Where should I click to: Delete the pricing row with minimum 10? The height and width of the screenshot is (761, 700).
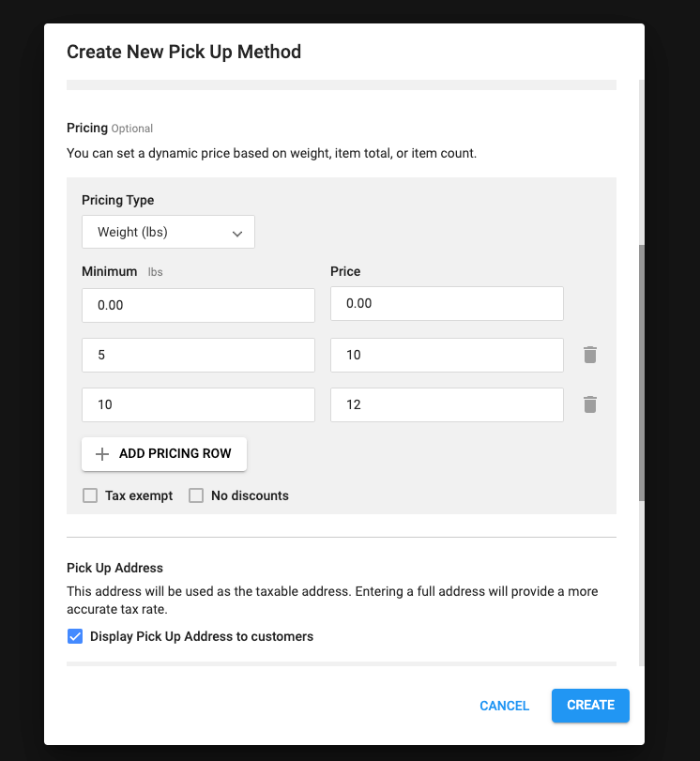tap(589, 404)
